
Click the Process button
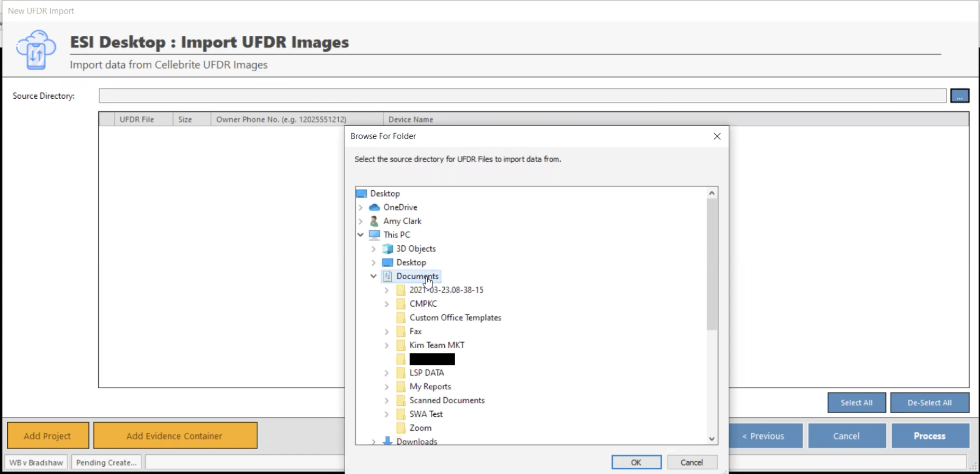930,436
